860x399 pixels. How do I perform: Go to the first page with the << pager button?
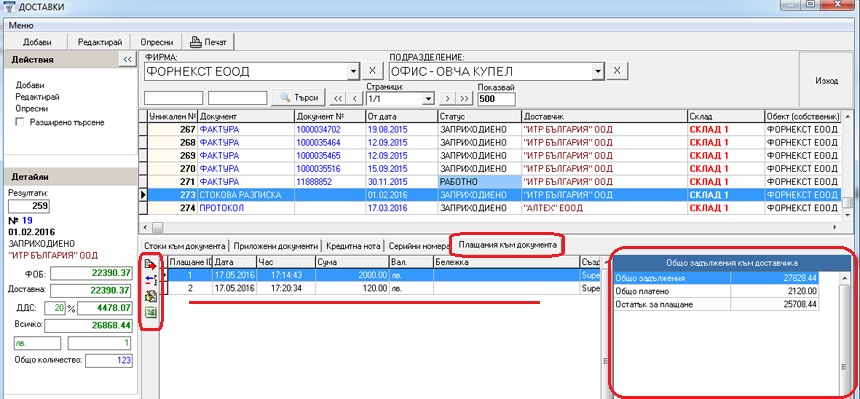click(x=338, y=99)
